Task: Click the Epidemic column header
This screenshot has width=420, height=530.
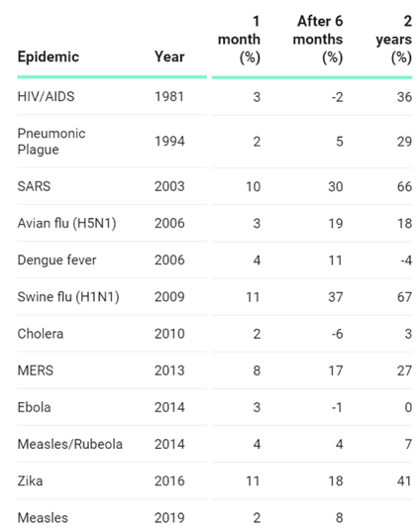Action: coord(48,56)
